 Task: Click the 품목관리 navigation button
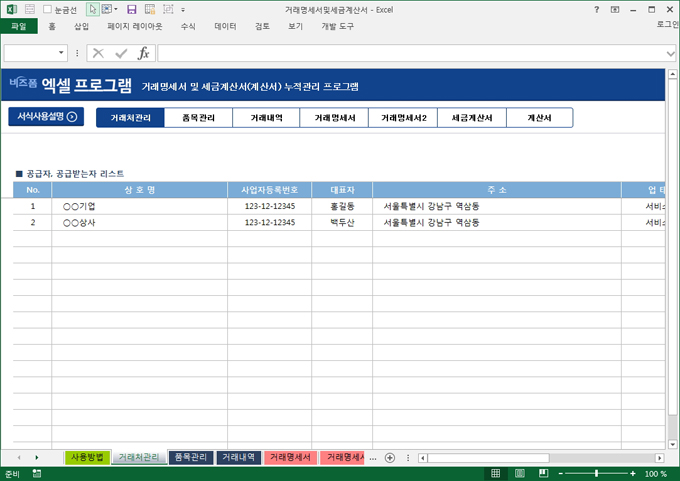(x=198, y=118)
